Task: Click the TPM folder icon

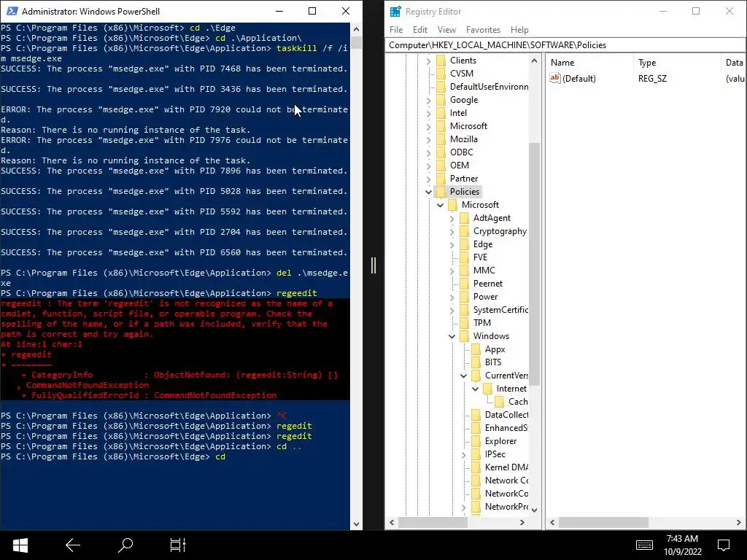Action: [x=465, y=323]
